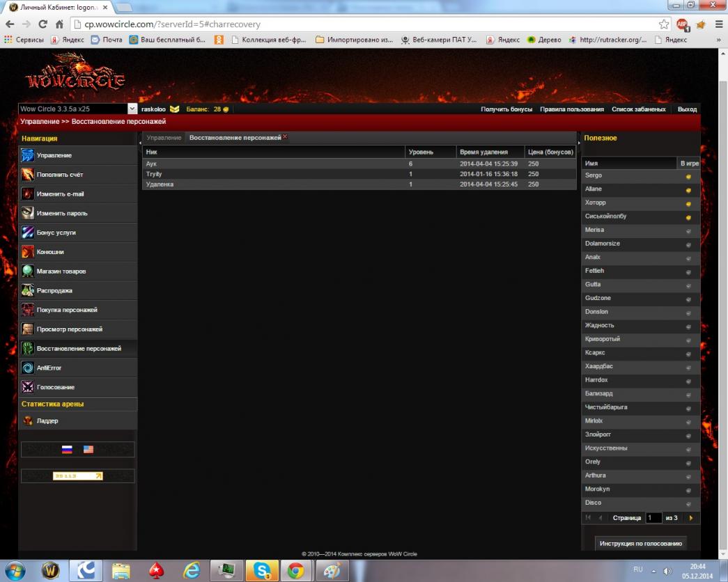Click the Магазин товаров icon

tap(28, 272)
